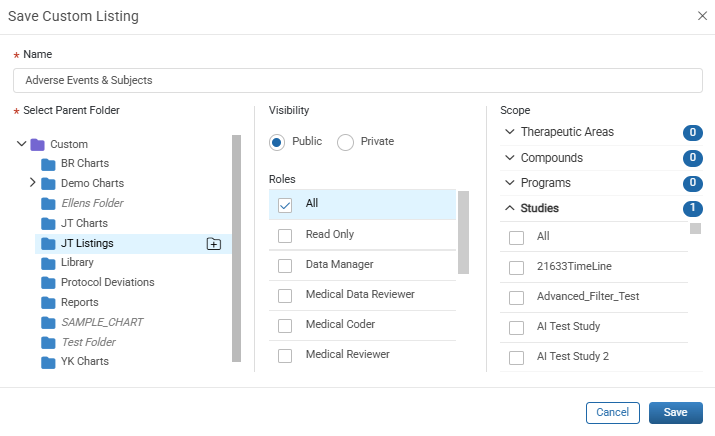Image resolution: width=715 pixels, height=436 pixels.
Task: Select the Private visibility radio button
Action: pyautogui.click(x=345, y=142)
